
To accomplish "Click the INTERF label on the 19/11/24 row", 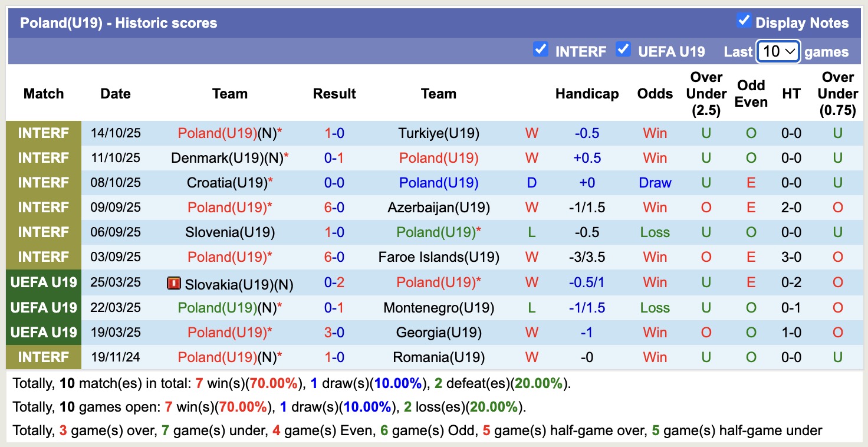I will pos(44,357).
